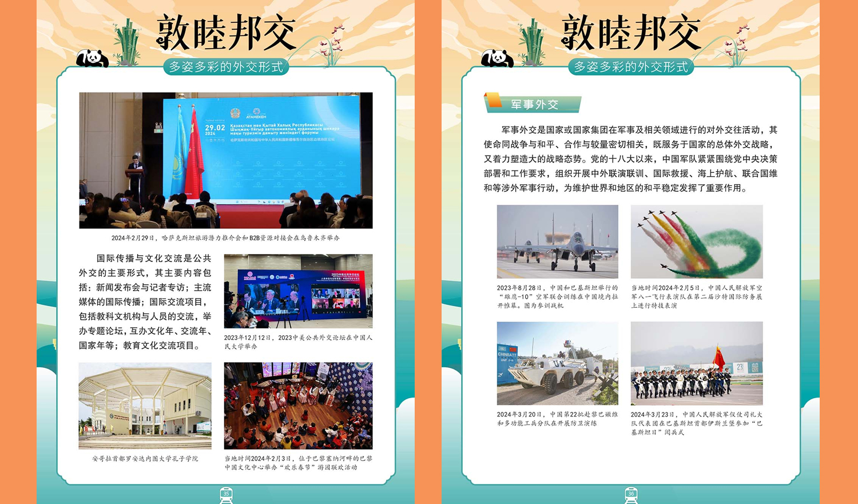Select the Confucius Institute building photo
The image size is (858, 504).
tap(145, 406)
